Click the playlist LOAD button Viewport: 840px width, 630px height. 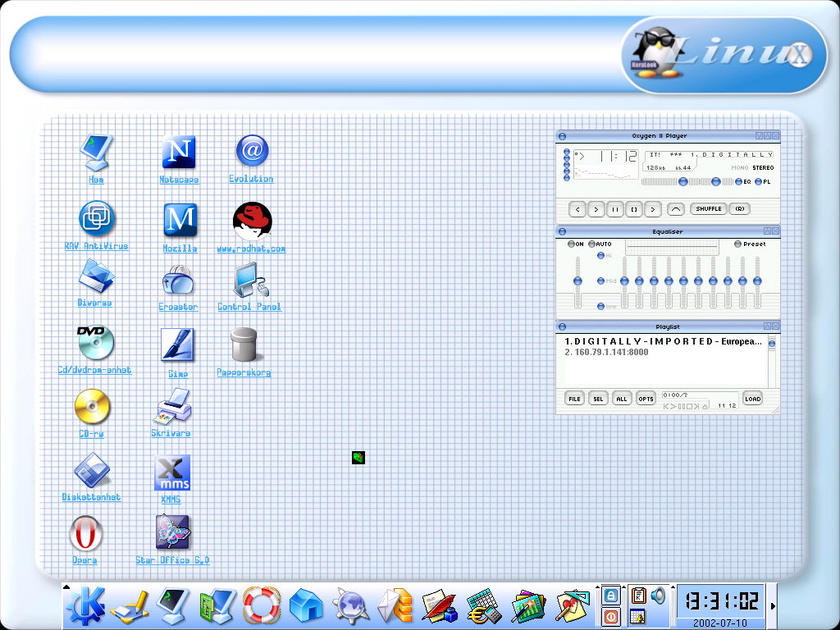(x=753, y=399)
